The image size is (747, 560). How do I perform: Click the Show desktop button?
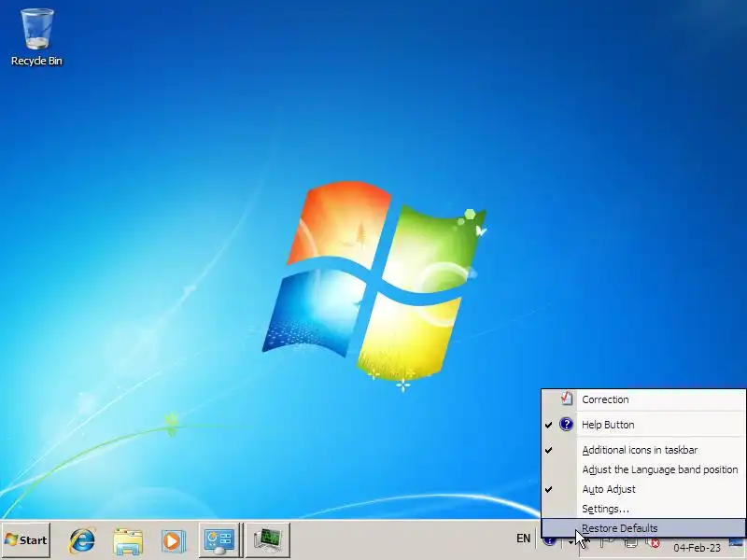point(737,543)
